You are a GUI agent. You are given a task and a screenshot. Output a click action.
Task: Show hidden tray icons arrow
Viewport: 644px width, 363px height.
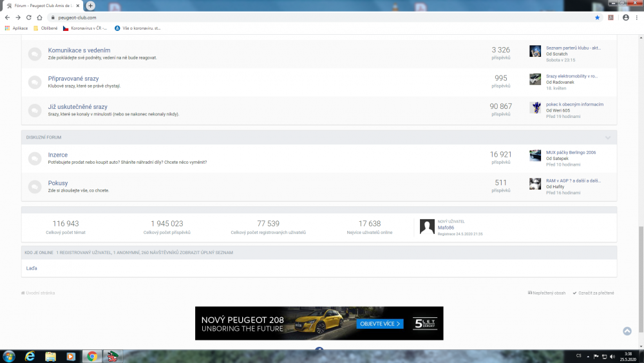[x=588, y=357]
